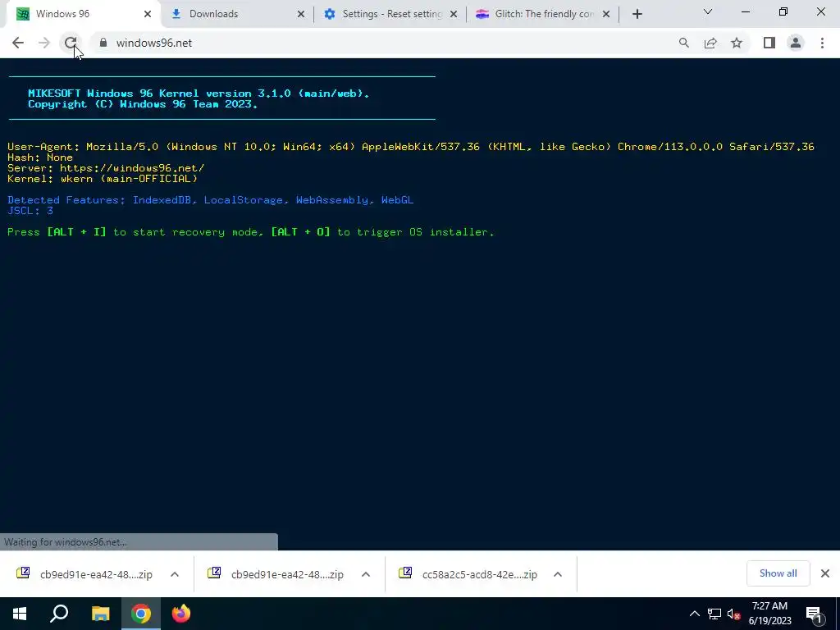Click the 'Press [ALT + I]' recovery text
The image size is (840, 630).
(251, 232)
